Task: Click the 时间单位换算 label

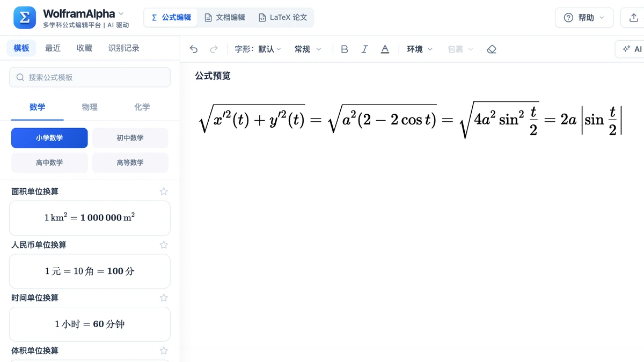Action: tap(35, 298)
